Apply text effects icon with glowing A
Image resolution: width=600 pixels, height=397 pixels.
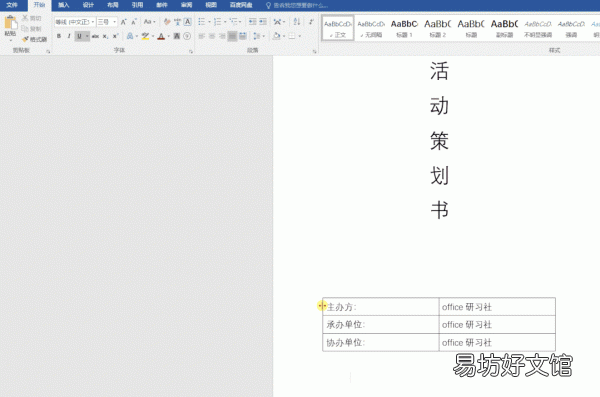pyautogui.click(x=130, y=36)
